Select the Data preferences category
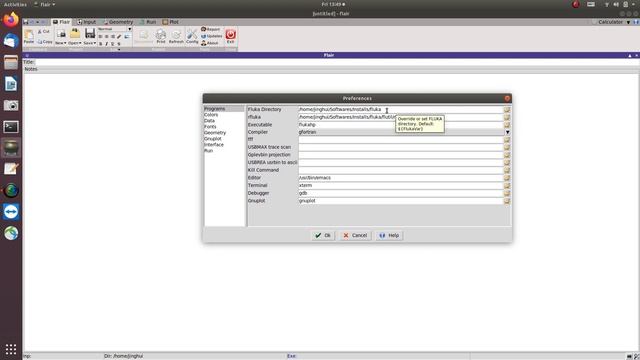 pos(209,121)
